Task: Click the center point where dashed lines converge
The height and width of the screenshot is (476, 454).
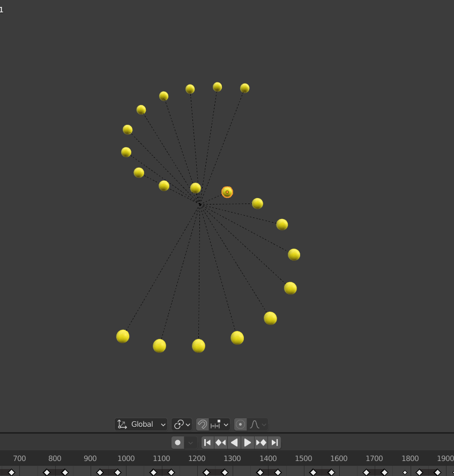Action: 199,204
